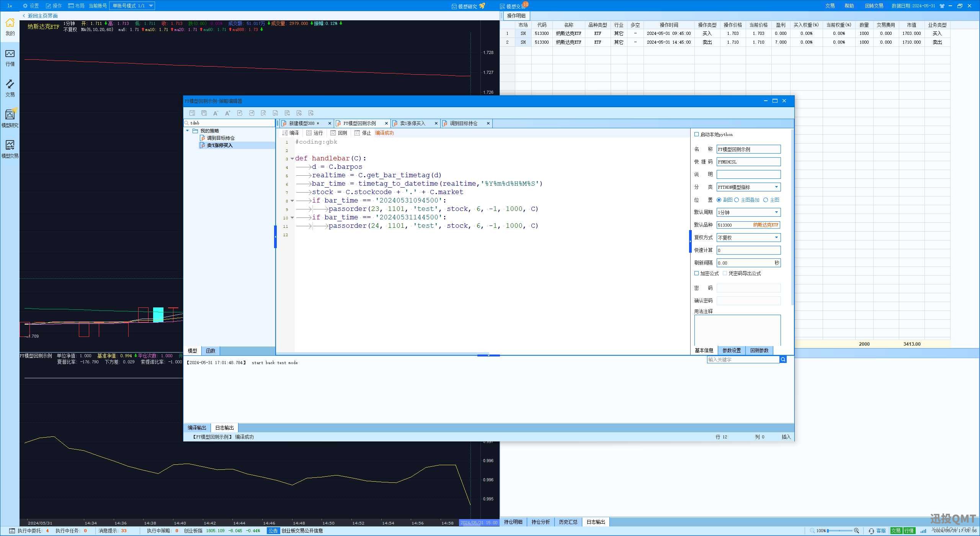
Task: Collapse def handlebar code fold marker
Action: pos(292,159)
